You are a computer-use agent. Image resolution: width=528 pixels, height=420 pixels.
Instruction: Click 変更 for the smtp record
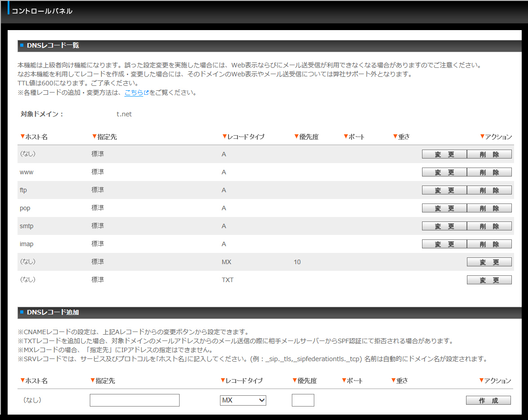pos(444,226)
